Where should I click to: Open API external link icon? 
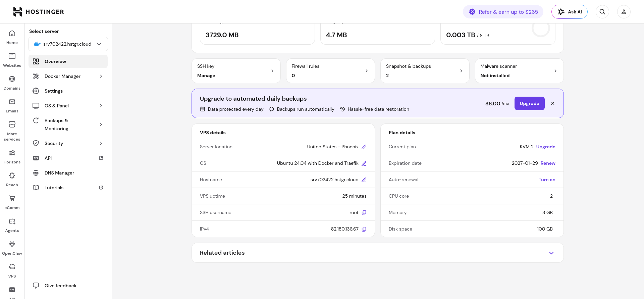click(x=101, y=158)
